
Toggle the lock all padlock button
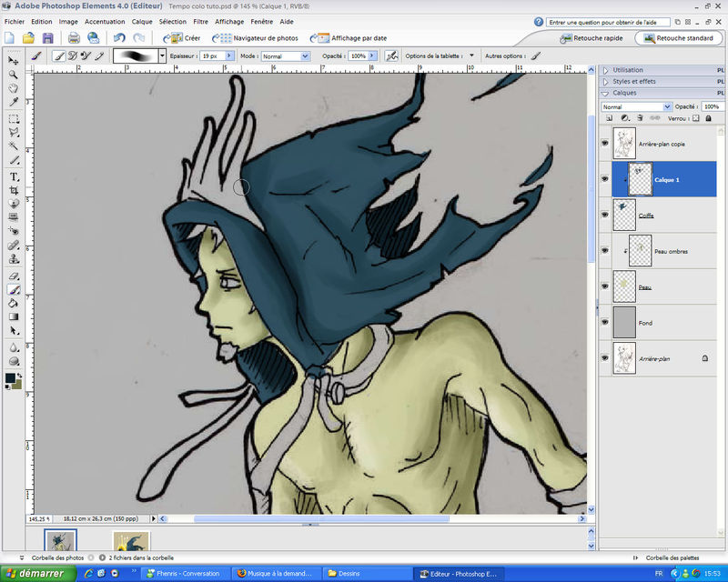708,118
